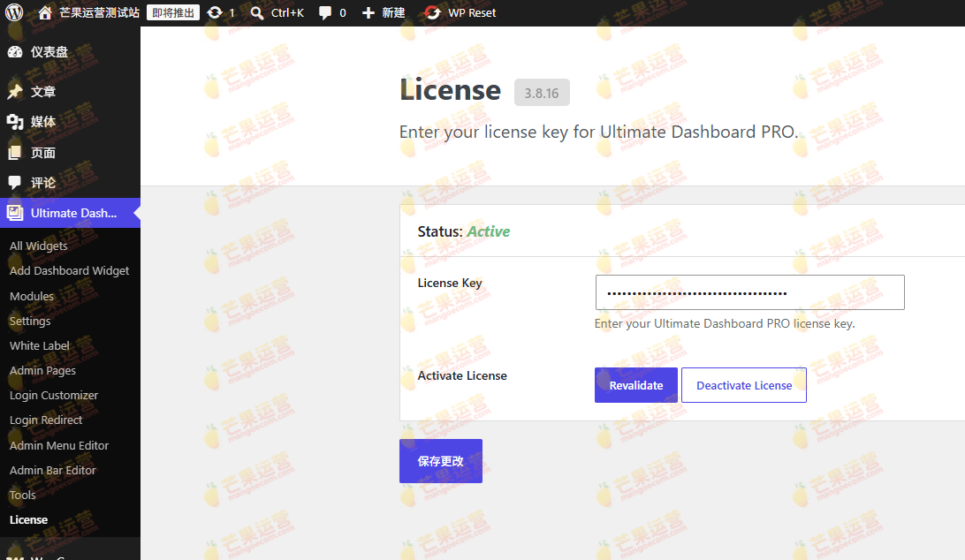Click the Revalidate button
This screenshot has height=560, width=965.
click(635, 385)
